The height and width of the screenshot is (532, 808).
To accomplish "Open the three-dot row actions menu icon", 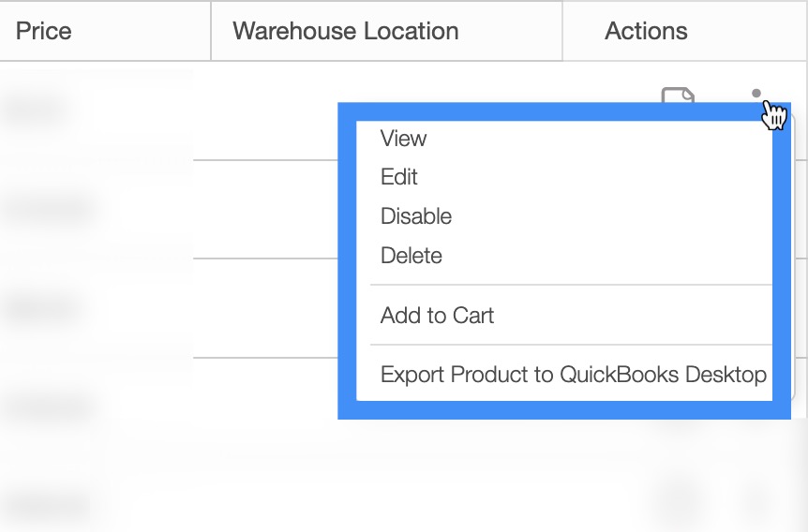I will point(756,94).
